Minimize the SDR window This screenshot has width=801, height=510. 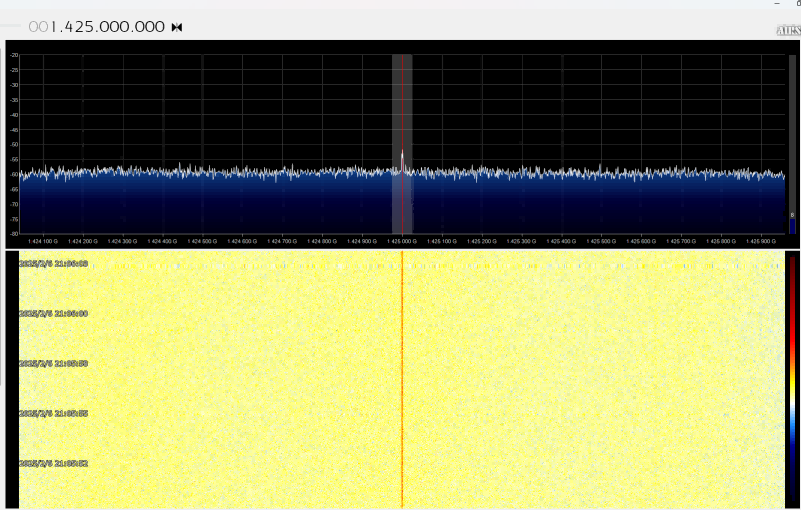(x=775, y=4)
